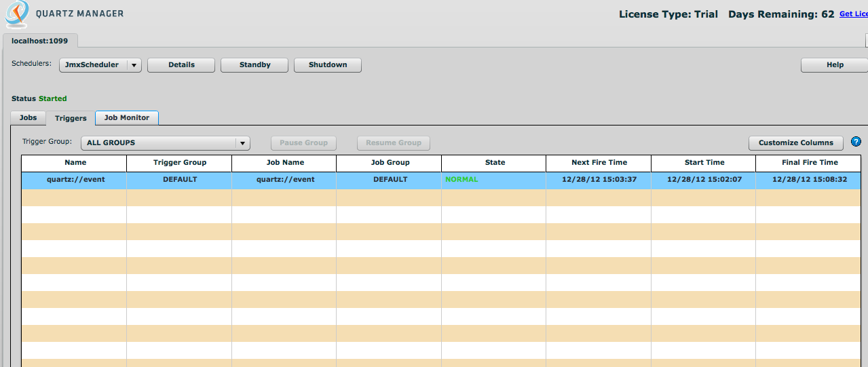This screenshot has width=868, height=367.
Task: Click the Pause Group button
Action: pos(303,143)
